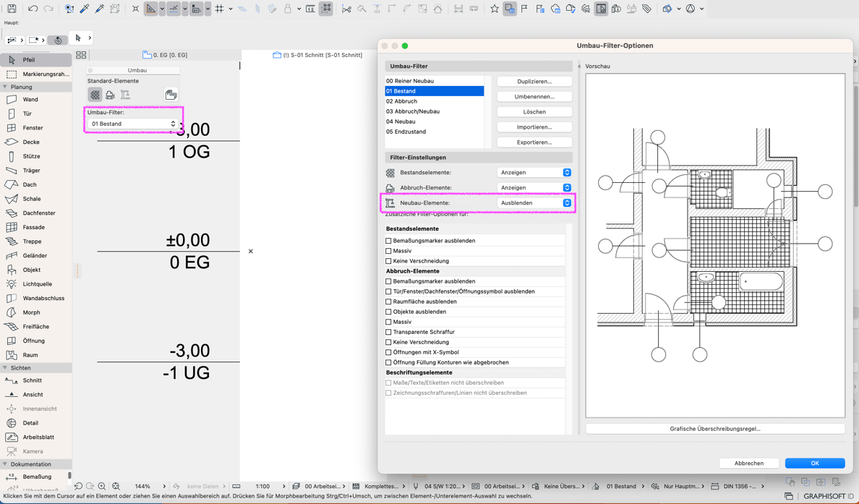Click the Save icon in top toolbar
The width and height of the screenshot is (859, 504).
(12, 9)
